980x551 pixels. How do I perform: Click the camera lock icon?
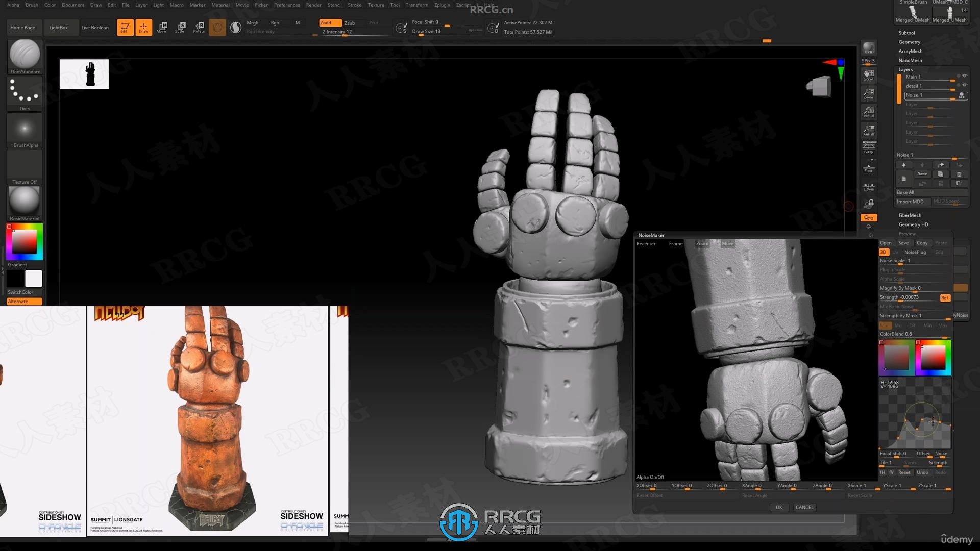(869, 204)
